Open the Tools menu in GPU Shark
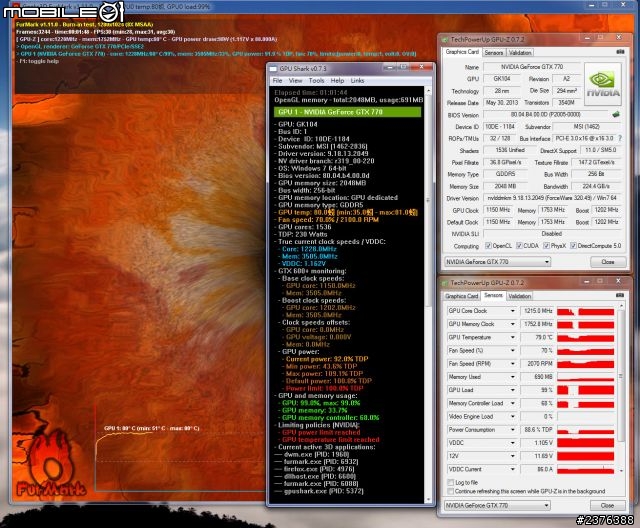The width and height of the screenshot is (640, 528). click(x=316, y=81)
